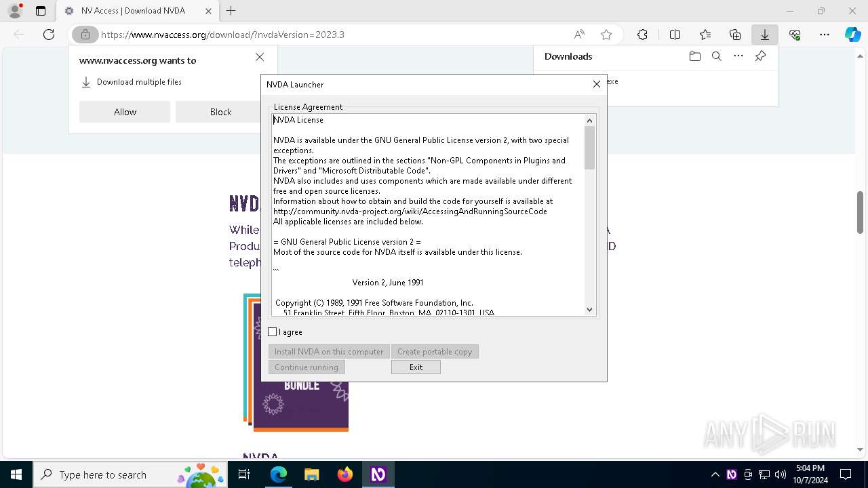
Task: Click the address bar URL
Action: point(222,35)
